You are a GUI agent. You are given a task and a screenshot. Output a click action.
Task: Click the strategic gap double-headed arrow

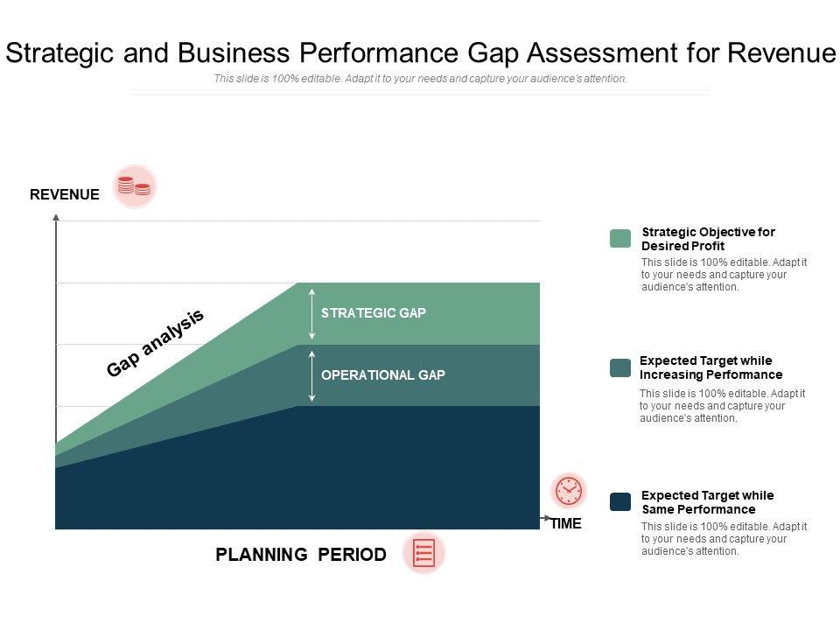click(312, 313)
